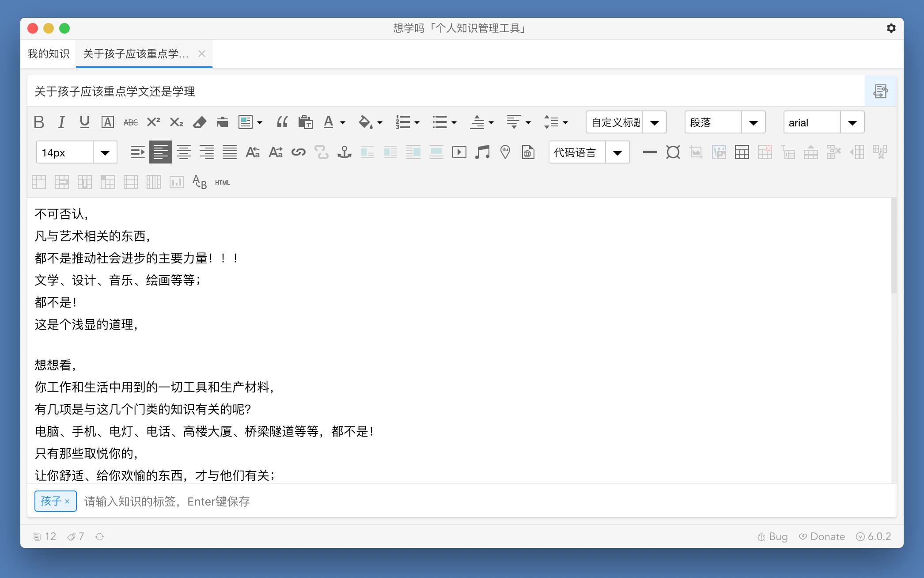This screenshot has height=578, width=924.
Task: Insert a map via the location pin icon
Action: pos(505,152)
